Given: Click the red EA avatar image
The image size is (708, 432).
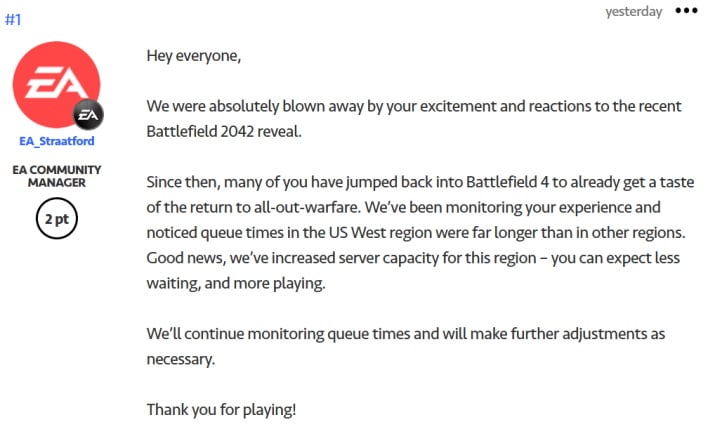Looking at the screenshot, I should 56,84.
